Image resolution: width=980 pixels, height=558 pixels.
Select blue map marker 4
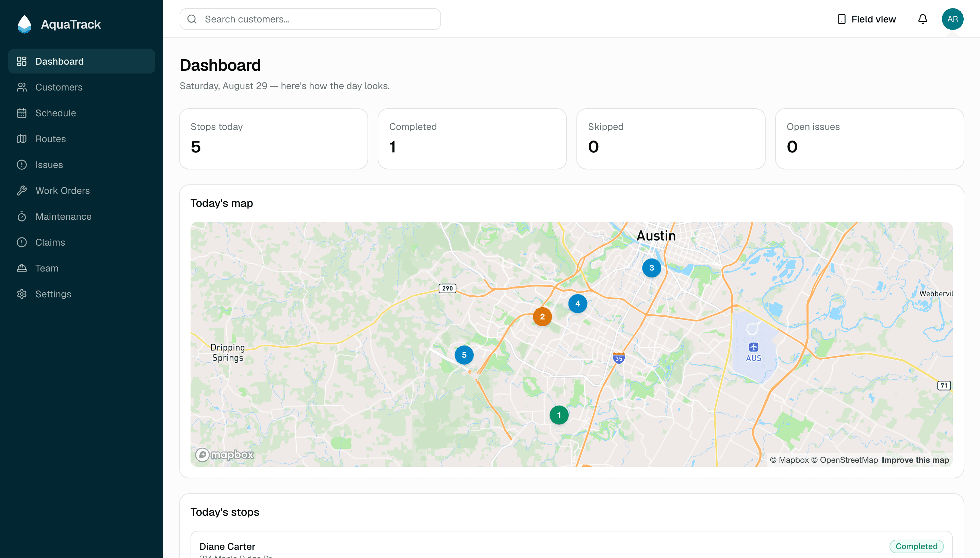[x=577, y=303]
